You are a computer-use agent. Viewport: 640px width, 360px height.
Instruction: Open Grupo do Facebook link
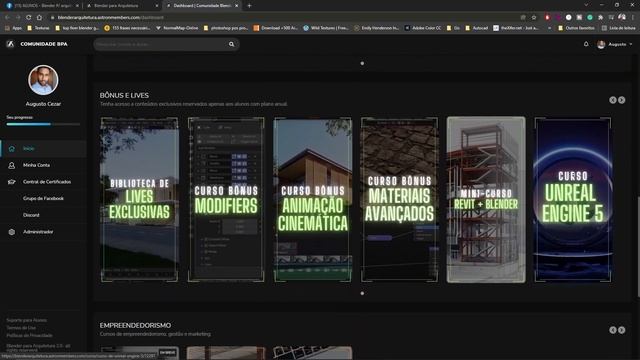coord(43,198)
